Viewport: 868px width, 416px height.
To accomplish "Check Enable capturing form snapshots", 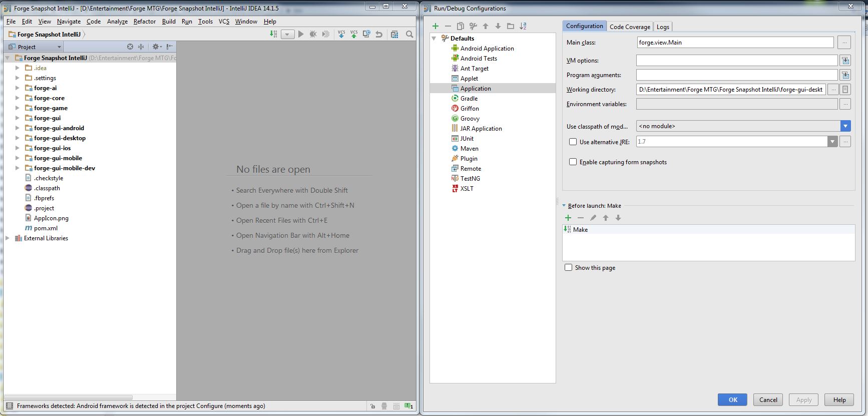I will coord(573,162).
